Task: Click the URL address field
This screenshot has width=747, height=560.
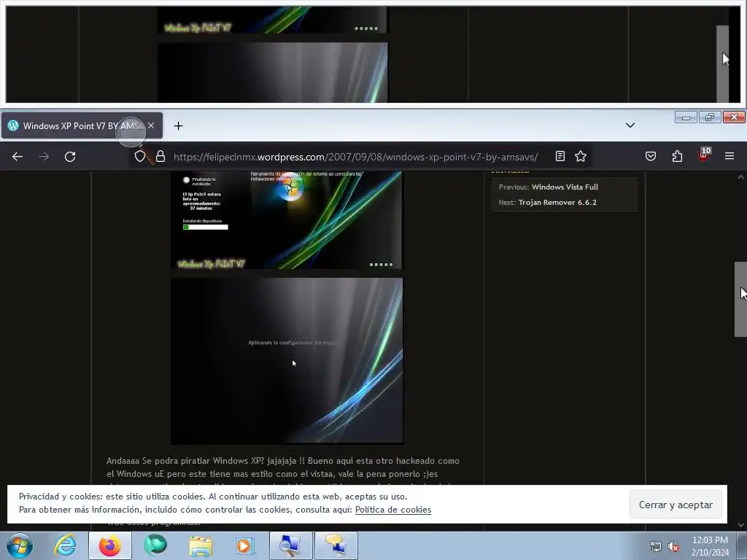Action: click(355, 157)
